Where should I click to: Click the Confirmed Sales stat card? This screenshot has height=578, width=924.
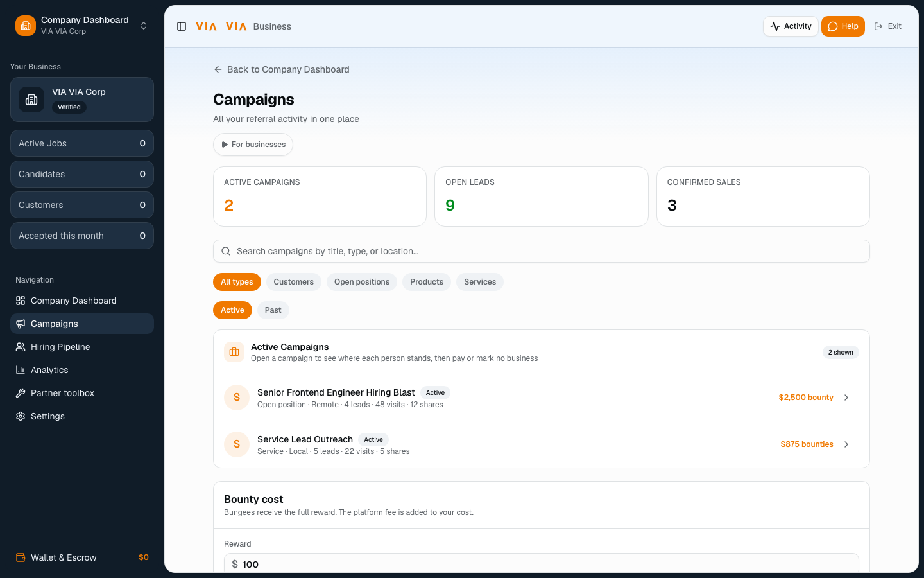click(x=763, y=197)
